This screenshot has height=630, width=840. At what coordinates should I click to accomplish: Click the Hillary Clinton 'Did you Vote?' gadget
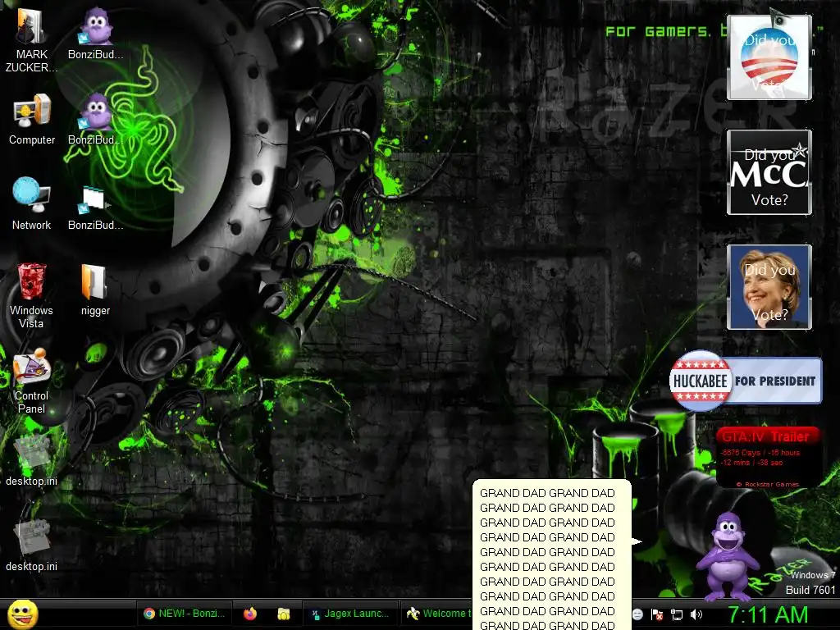point(769,286)
